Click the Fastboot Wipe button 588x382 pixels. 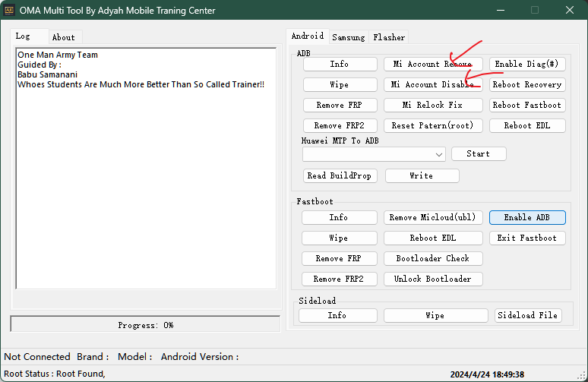340,238
